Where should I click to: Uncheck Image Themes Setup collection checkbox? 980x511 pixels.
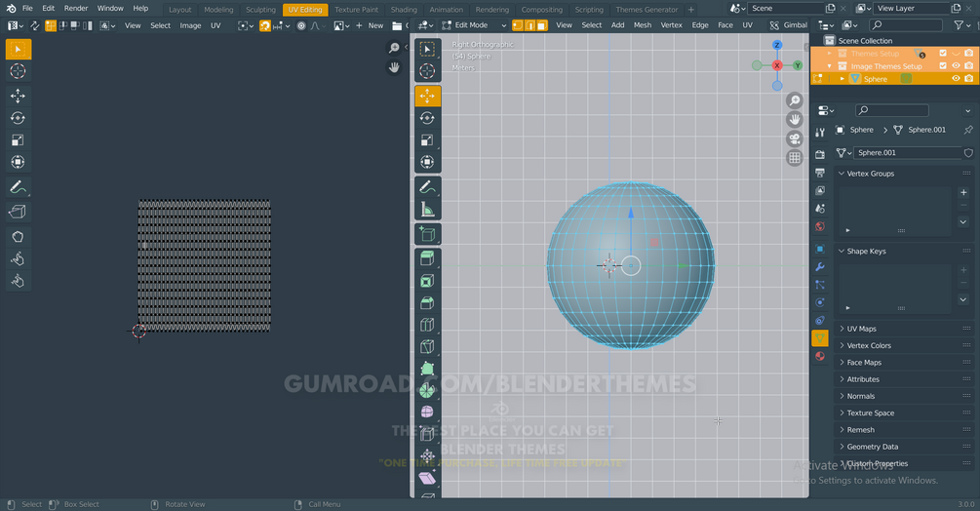click(x=943, y=65)
